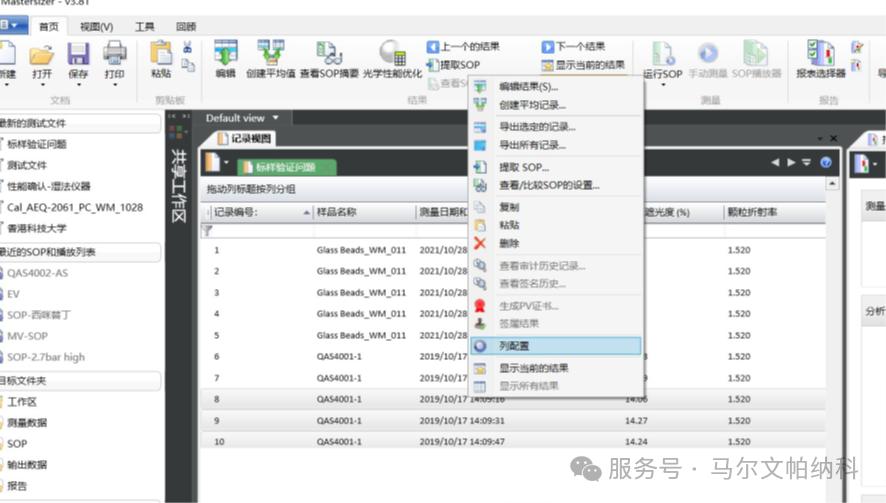Click the 打印 printer icon
Viewport: 886px width, 503px height.
pyautogui.click(x=114, y=54)
